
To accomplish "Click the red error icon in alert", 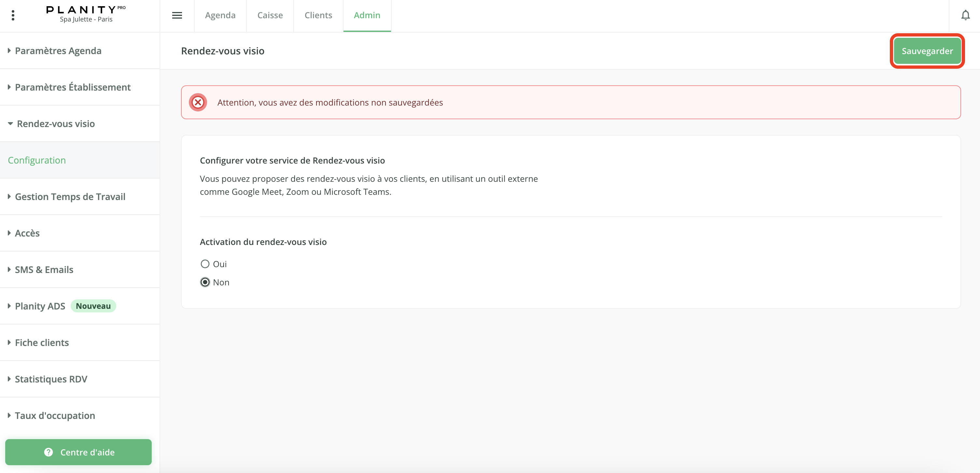I will pyautogui.click(x=198, y=102).
